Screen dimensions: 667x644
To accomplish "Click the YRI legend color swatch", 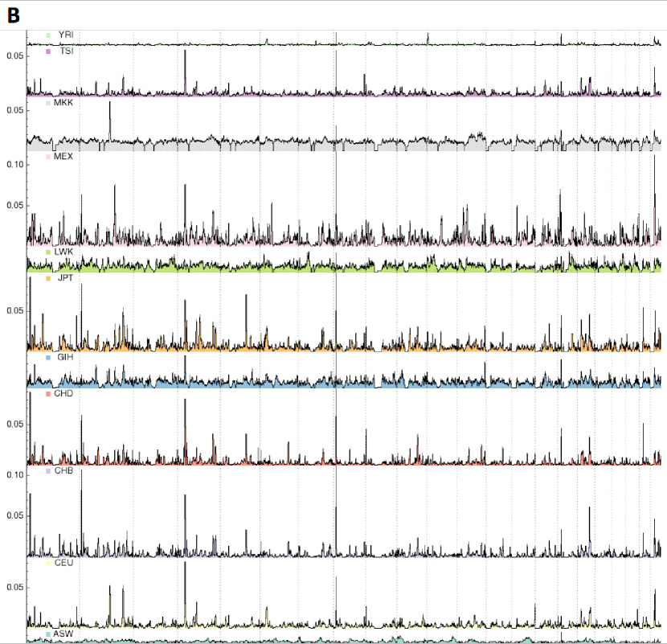I will pyautogui.click(x=48, y=35).
